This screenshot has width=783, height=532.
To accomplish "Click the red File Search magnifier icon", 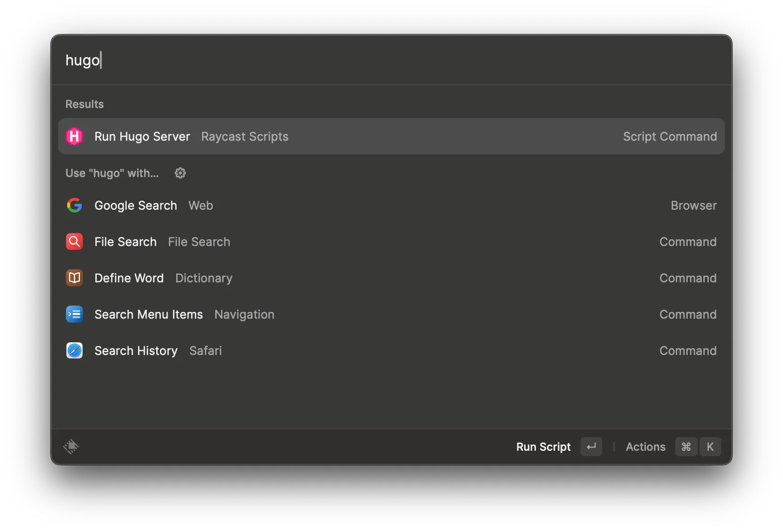I will point(74,242).
